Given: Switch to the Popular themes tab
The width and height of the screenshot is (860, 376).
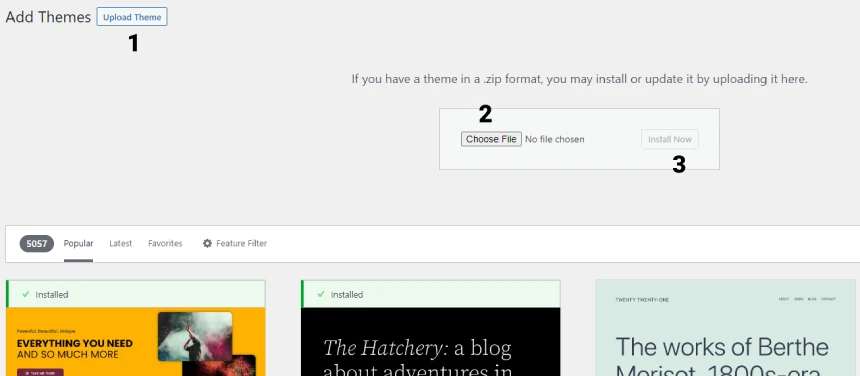Looking at the screenshot, I should (x=78, y=243).
